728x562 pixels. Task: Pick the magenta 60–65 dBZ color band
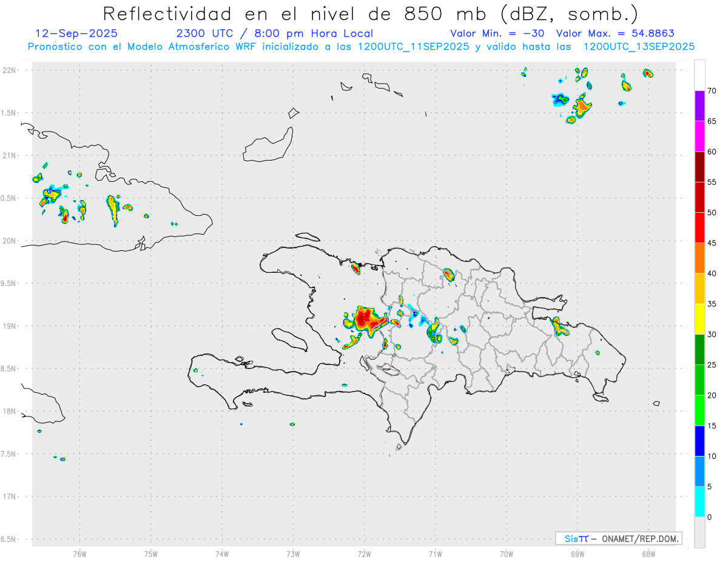(699, 136)
